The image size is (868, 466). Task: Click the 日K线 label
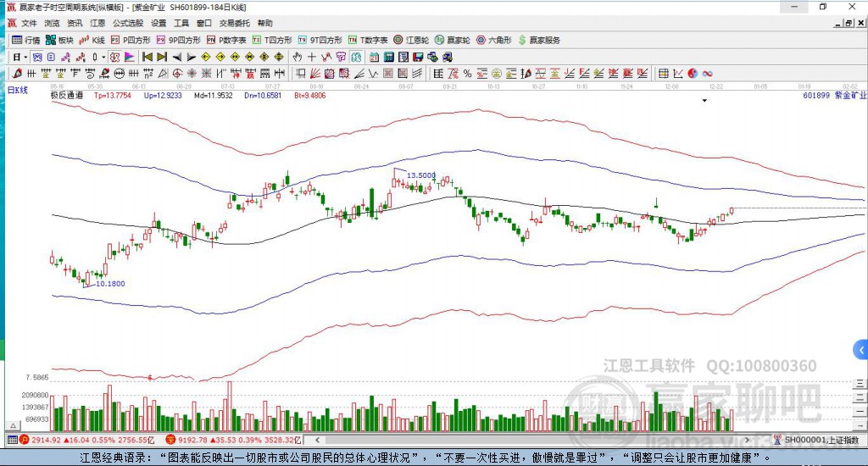coord(17,90)
